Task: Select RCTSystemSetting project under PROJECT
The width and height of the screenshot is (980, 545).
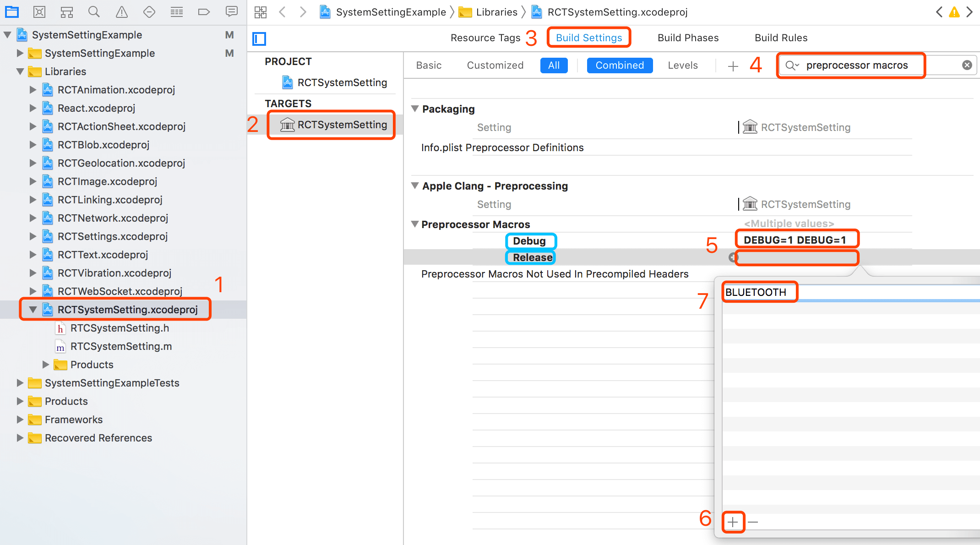Action: [335, 82]
